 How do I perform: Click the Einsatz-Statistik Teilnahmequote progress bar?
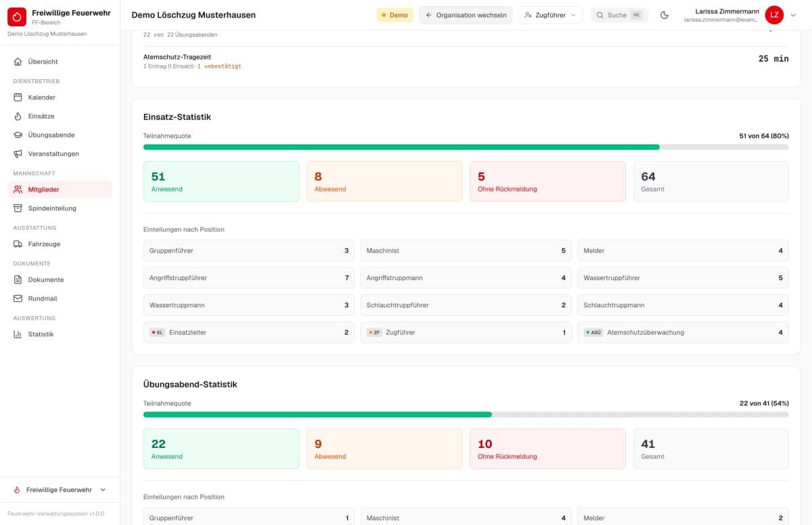coord(466,147)
